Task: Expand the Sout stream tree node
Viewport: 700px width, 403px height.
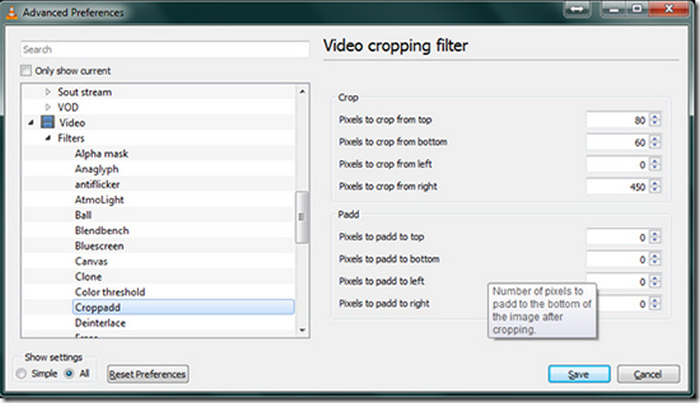Action: point(48,92)
